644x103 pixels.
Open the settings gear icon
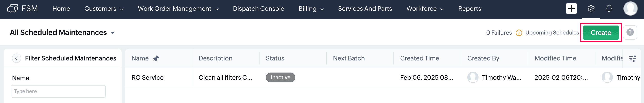[591, 9]
